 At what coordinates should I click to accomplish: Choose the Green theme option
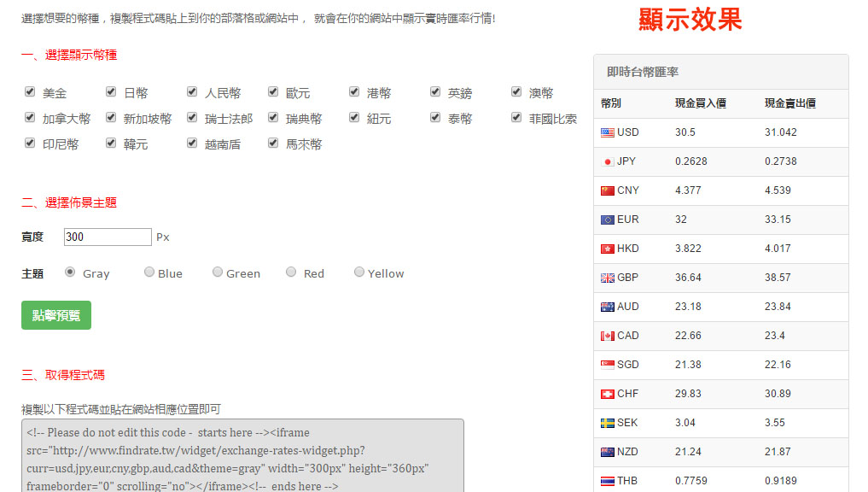tap(218, 272)
